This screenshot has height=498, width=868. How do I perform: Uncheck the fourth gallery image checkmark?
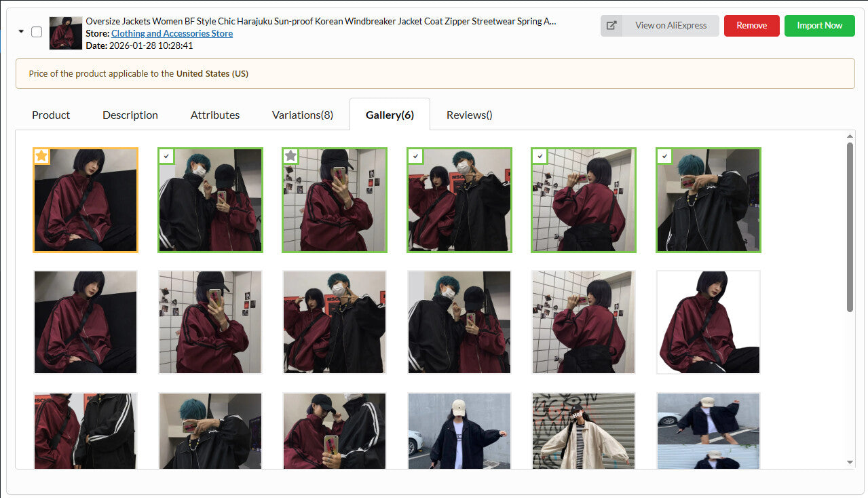[415, 156]
